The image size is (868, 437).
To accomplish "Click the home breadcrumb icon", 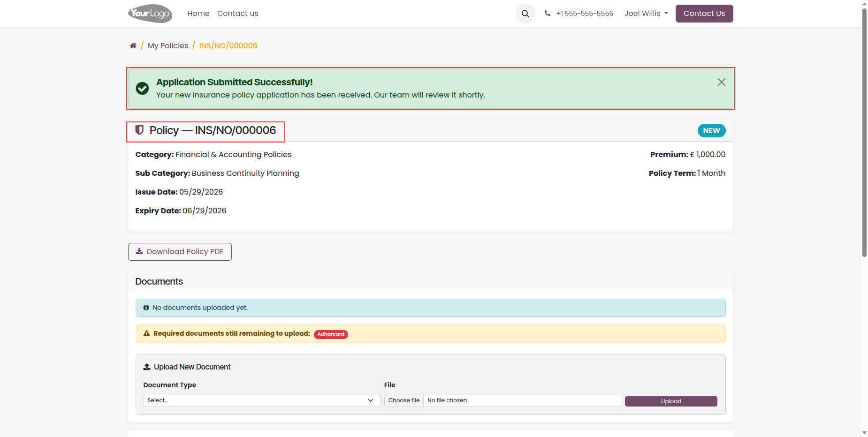I will pos(133,45).
